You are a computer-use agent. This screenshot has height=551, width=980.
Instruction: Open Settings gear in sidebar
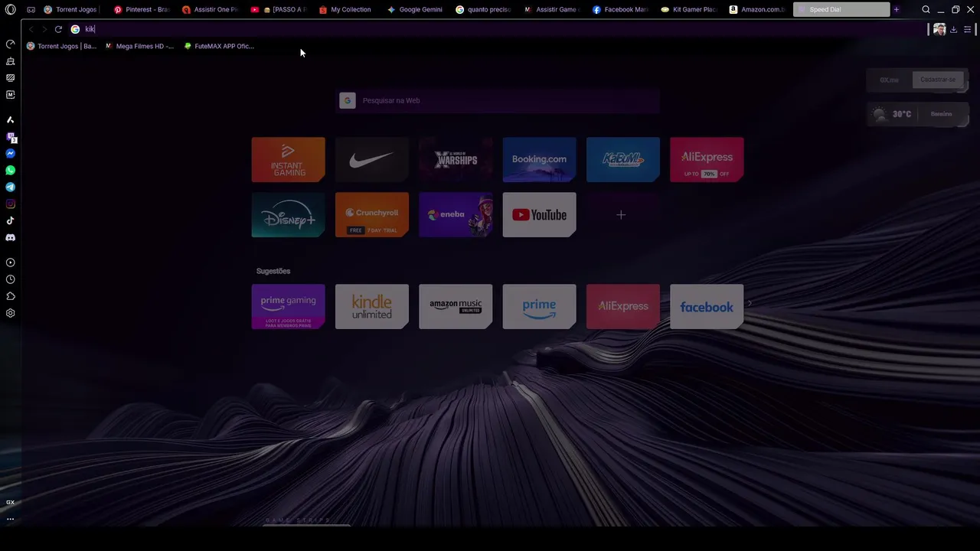(x=10, y=313)
